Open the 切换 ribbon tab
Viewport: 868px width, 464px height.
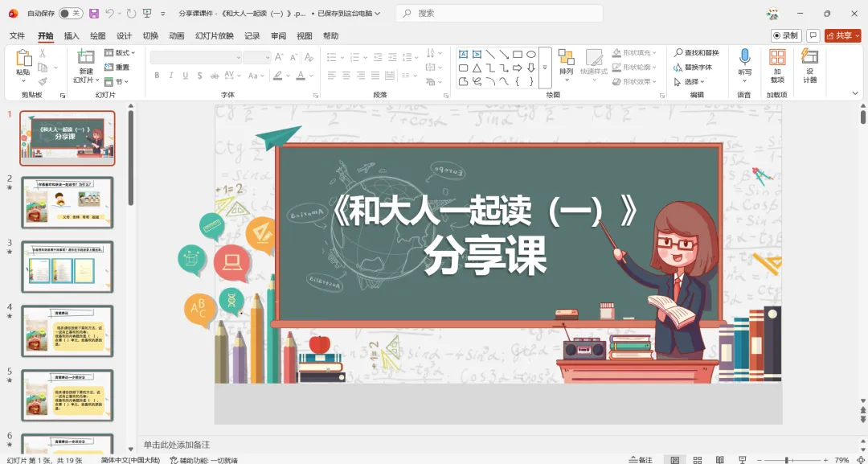point(150,36)
